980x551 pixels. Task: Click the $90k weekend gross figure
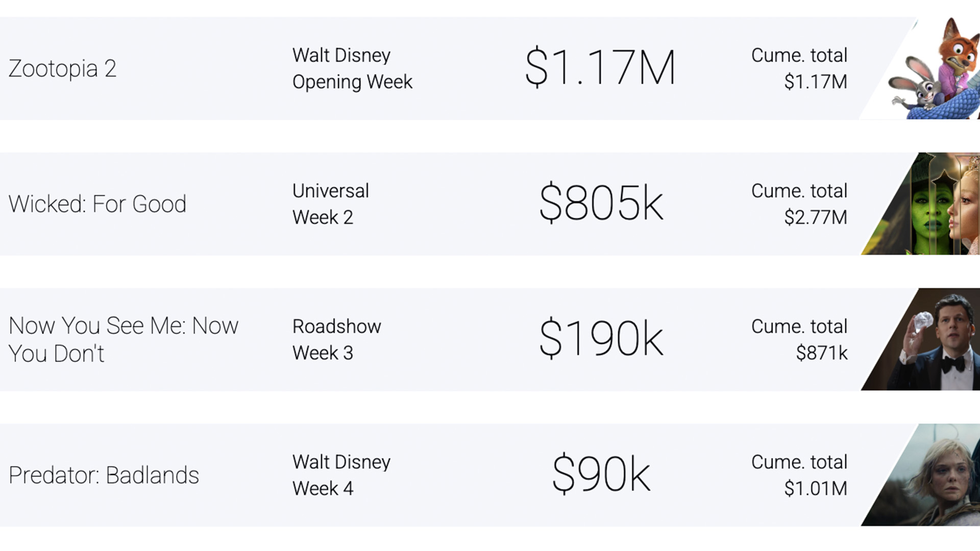click(601, 474)
